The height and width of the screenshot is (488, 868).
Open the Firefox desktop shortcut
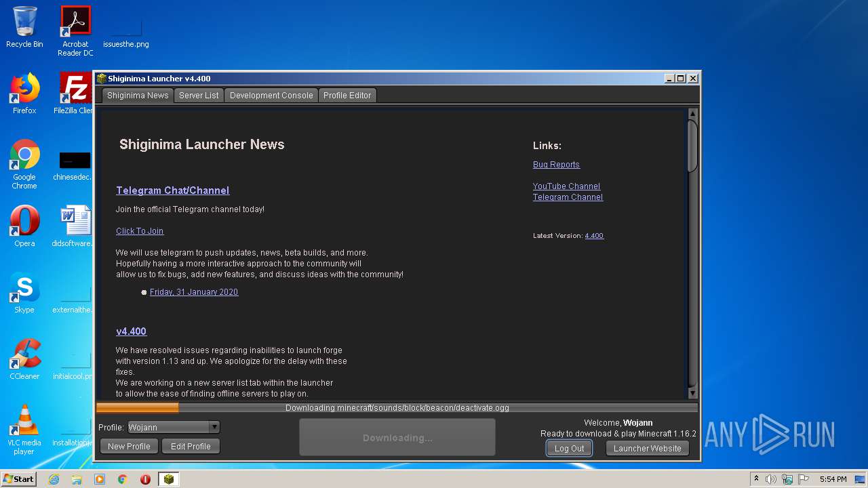pos(24,94)
